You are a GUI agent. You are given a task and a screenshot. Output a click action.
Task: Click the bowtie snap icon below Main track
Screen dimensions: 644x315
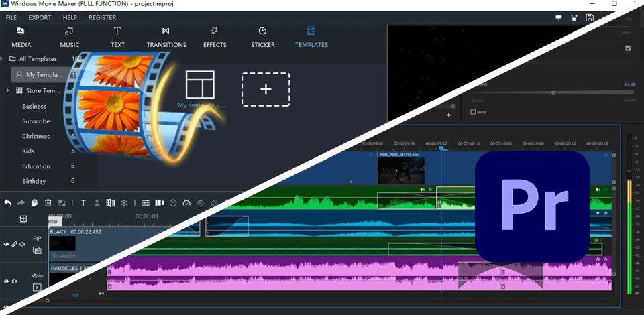(102, 294)
